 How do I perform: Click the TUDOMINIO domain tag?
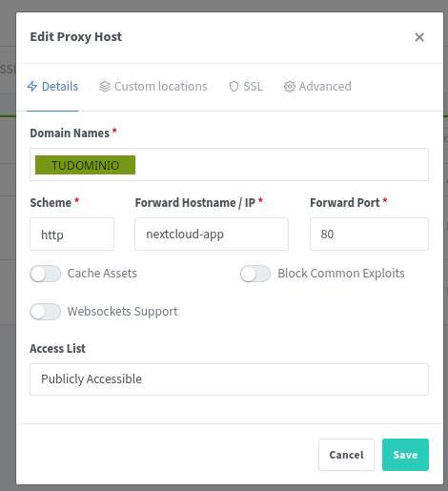[85, 165]
